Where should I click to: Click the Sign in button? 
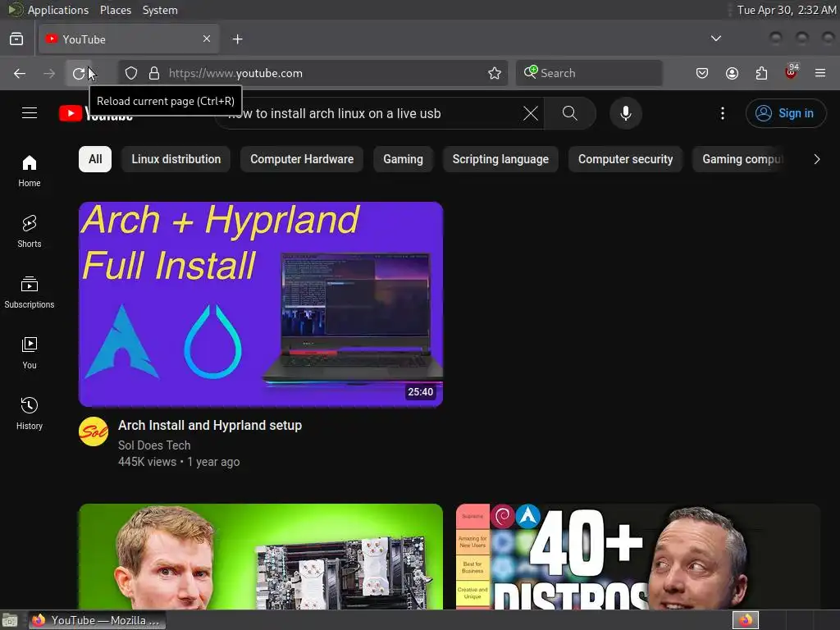click(786, 113)
